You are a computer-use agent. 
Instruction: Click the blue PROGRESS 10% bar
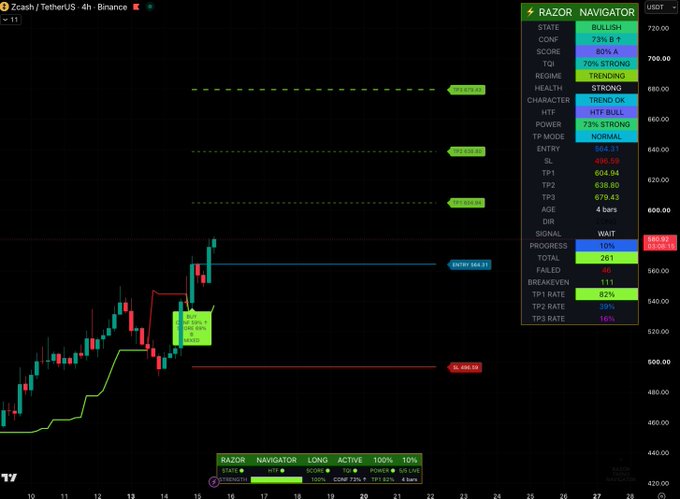click(x=606, y=246)
